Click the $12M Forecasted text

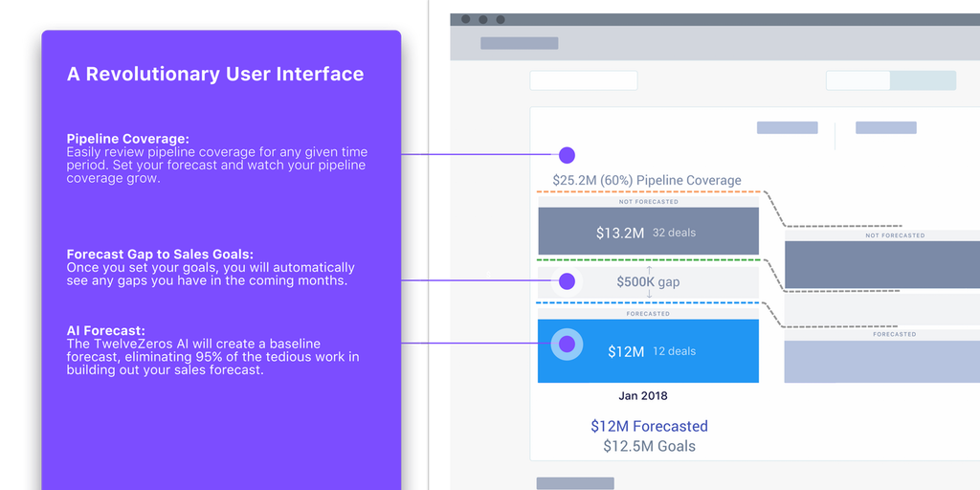650,426
